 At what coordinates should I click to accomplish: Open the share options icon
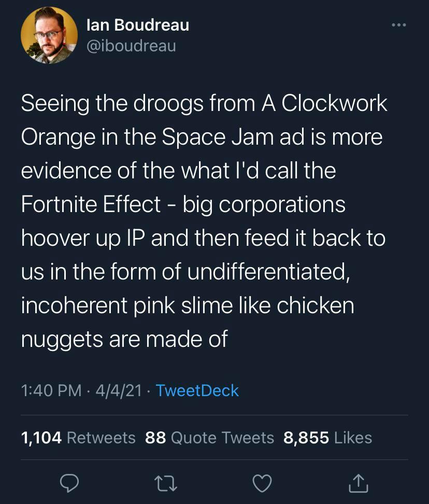[358, 483]
